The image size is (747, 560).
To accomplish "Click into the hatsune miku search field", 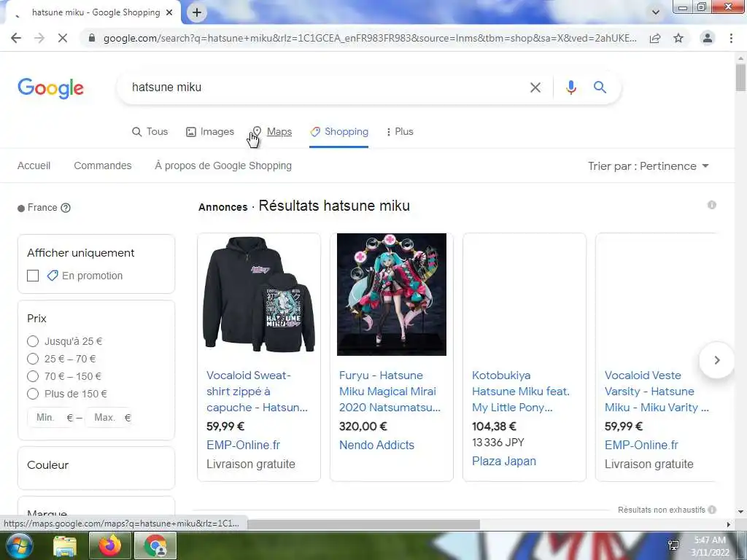I will [324, 87].
